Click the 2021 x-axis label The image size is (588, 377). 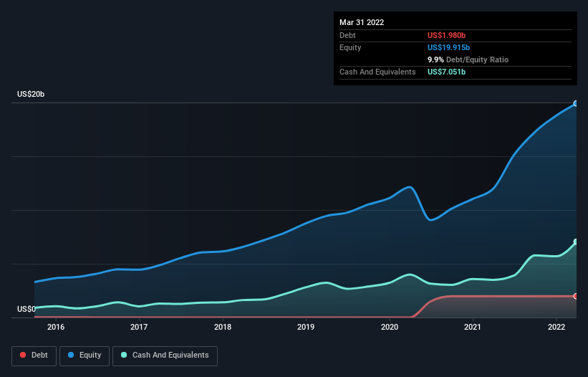[473, 327]
